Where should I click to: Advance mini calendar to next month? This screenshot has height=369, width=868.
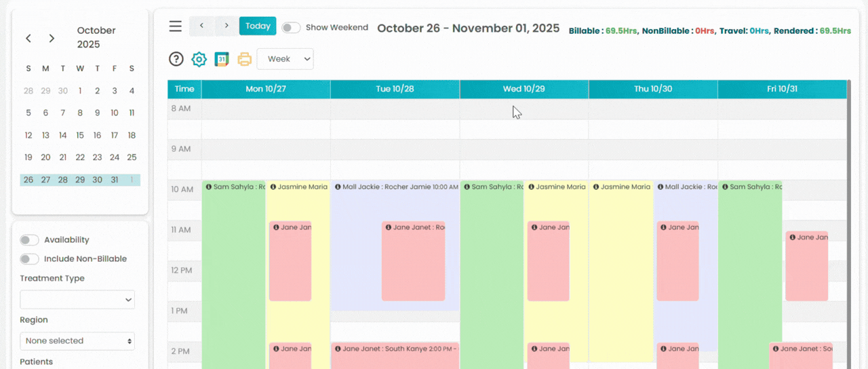52,39
